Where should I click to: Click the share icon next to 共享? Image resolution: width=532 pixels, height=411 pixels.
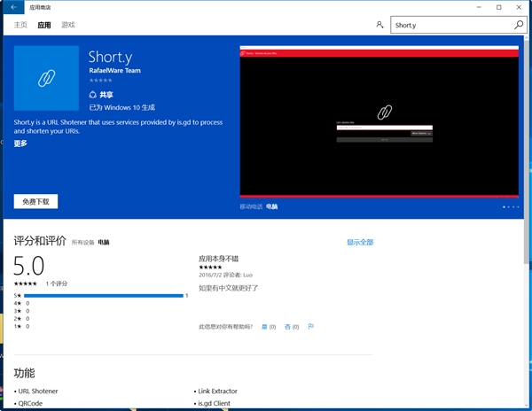coord(92,95)
